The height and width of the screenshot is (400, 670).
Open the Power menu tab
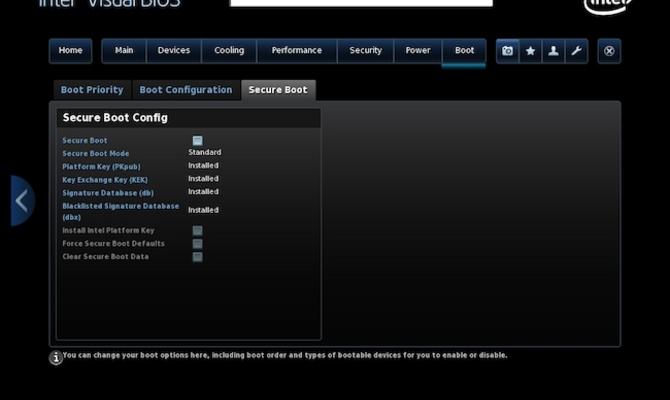[x=418, y=51]
